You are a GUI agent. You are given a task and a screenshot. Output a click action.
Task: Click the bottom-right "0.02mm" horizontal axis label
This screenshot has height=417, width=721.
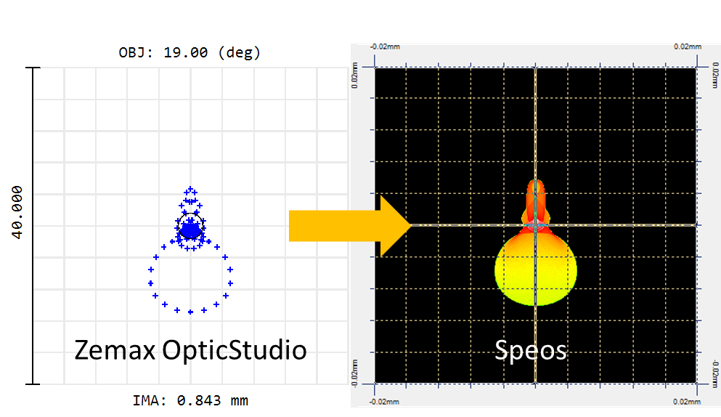687,402
